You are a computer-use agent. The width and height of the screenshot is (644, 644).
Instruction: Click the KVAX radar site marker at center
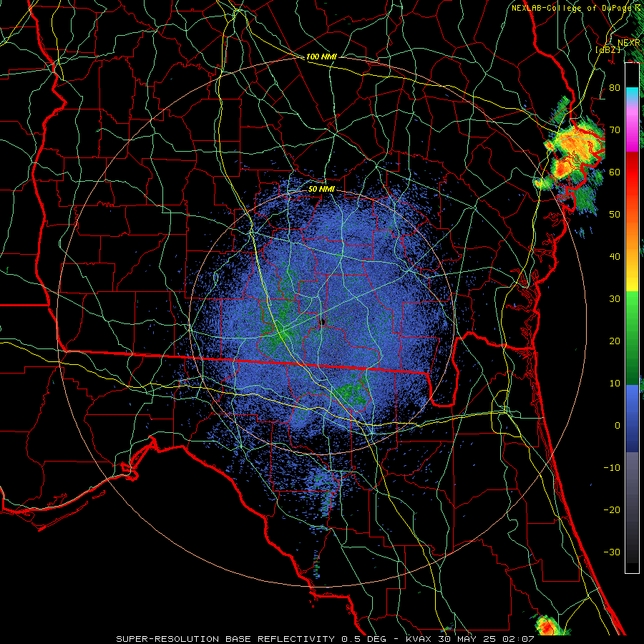pos(323,321)
